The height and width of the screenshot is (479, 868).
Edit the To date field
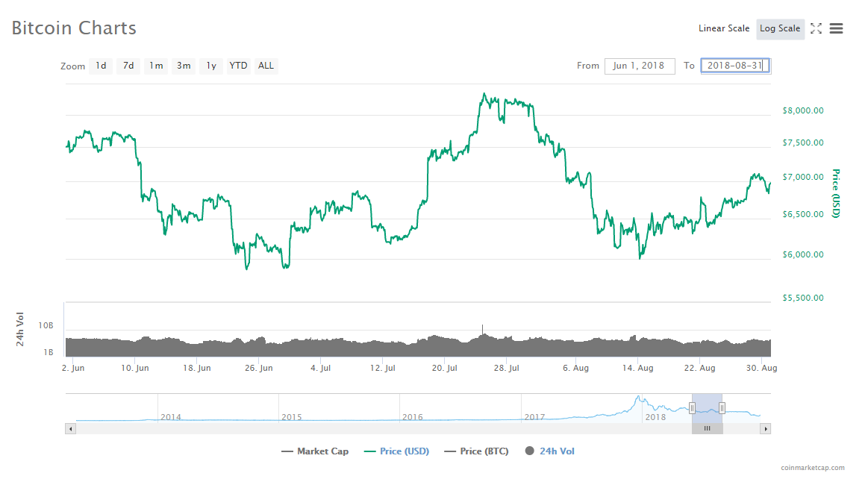click(x=735, y=66)
